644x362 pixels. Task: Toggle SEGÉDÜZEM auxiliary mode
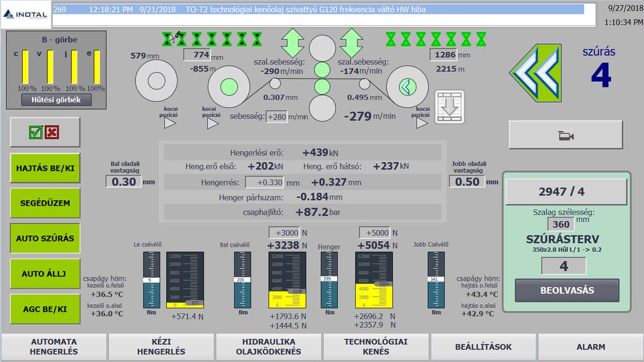(x=45, y=203)
